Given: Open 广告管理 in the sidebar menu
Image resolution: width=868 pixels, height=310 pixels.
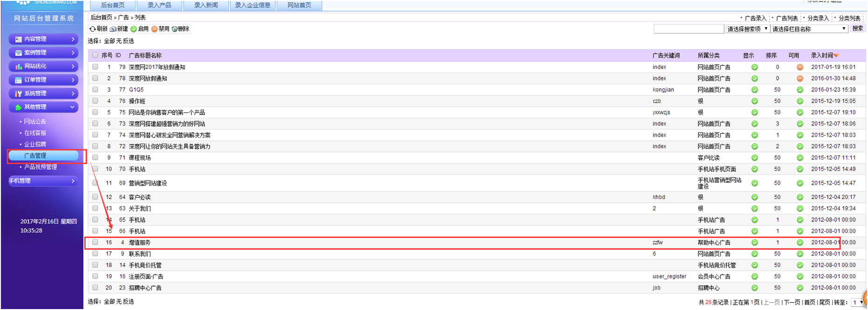Looking at the screenshot, I should pyautogui.click(x=35, y=156).
